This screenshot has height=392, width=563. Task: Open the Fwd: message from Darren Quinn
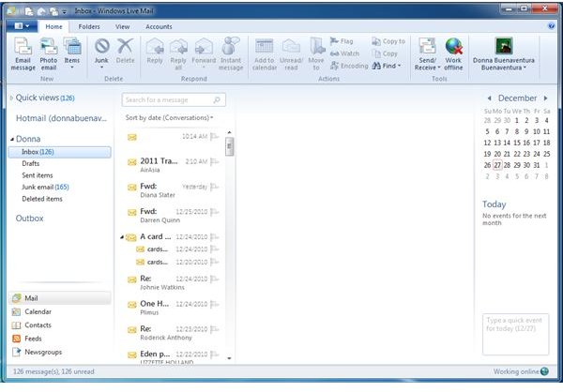173,215
